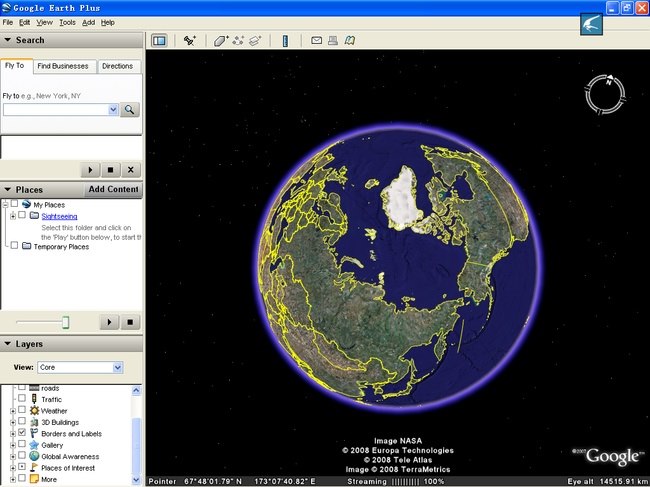This screenshot has width=650, height=487.
Task: Clear search results with X button
Action: tap(131, 170)
